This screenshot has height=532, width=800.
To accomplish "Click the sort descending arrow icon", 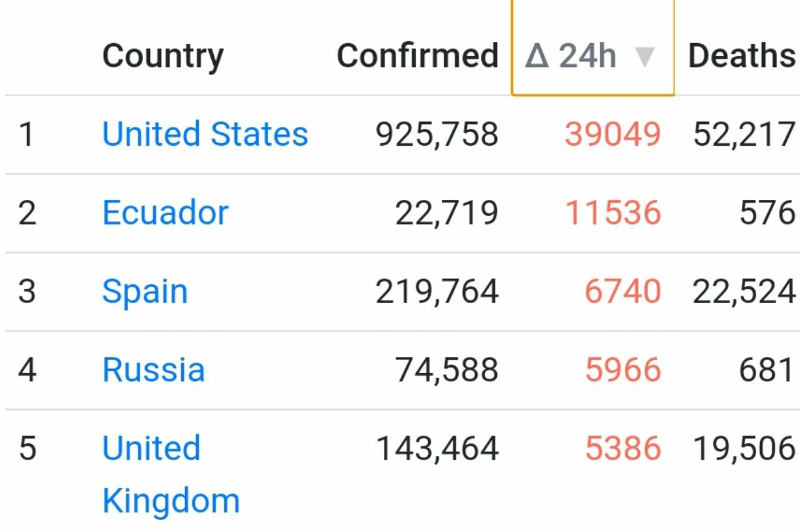I will pyautogui.click(x=644, y=57).
